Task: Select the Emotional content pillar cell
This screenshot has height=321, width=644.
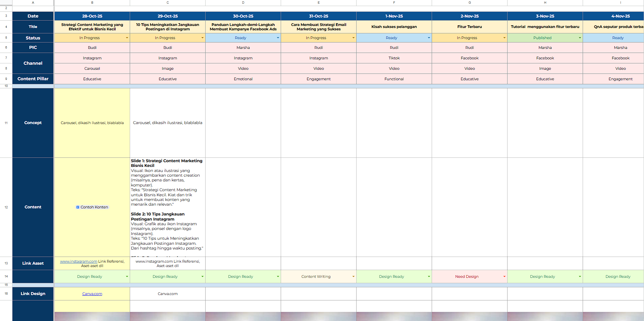Action: point(243,79)
